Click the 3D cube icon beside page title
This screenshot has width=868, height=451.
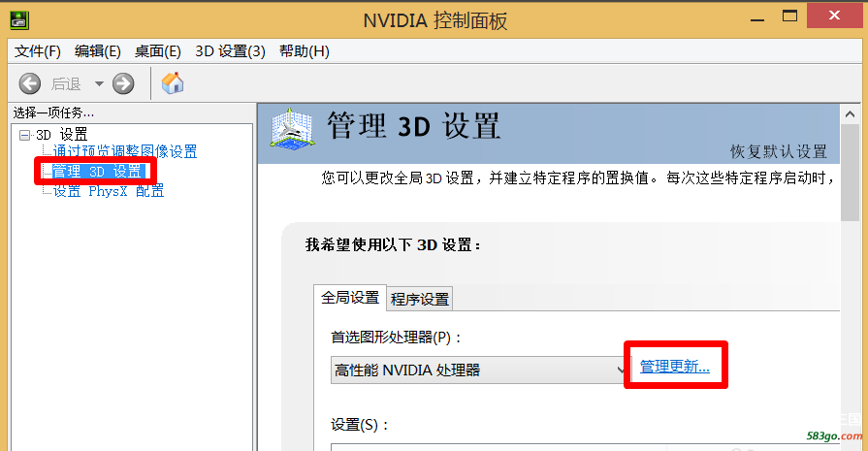pyautogui.click(x=292, y=130)
